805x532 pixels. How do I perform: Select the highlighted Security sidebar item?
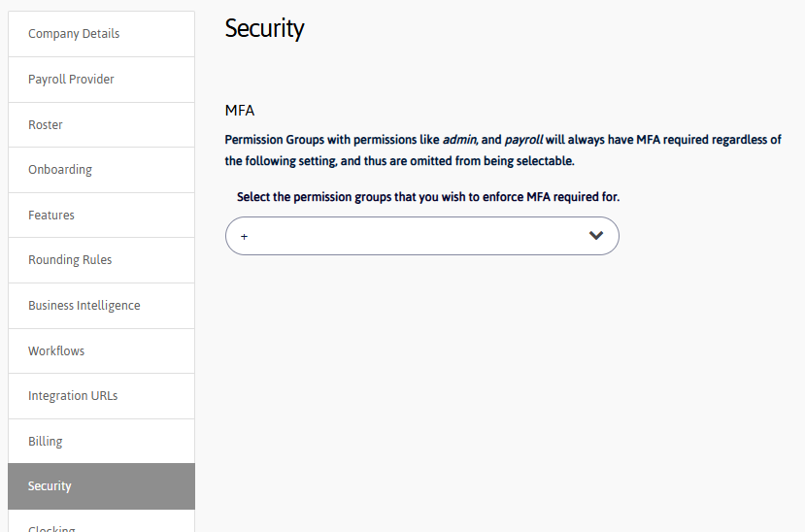[50, 486]
